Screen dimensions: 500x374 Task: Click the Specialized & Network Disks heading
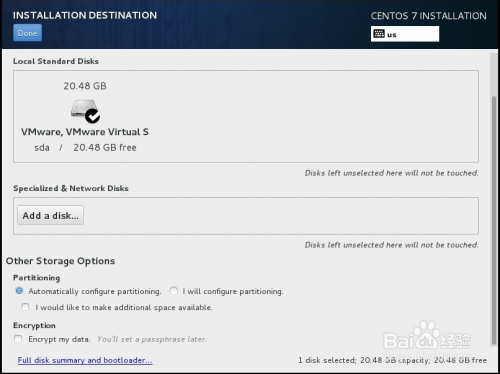[x=71, y=188]
